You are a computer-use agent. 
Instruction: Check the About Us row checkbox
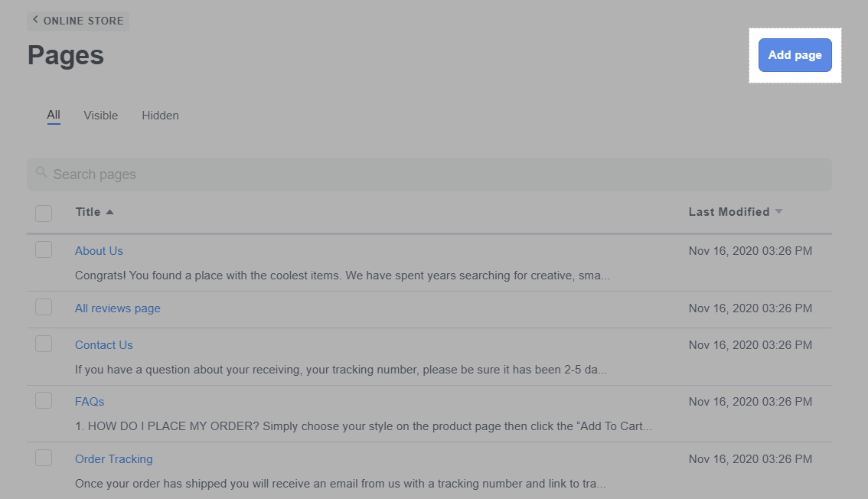click(x=44, y=249)
